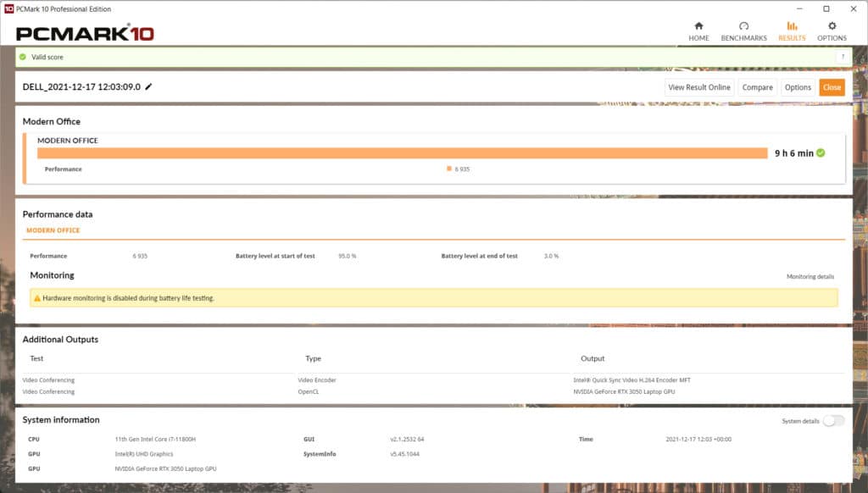Click the View Result Online button
Screen dimensions: 868x493
pyautogui.click(x=699, y=87)
